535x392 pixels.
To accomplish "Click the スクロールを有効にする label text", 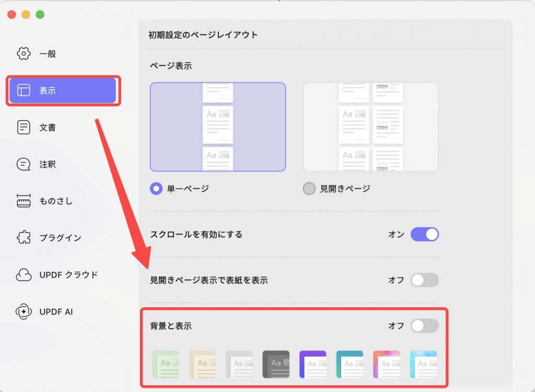I will 196,234.
